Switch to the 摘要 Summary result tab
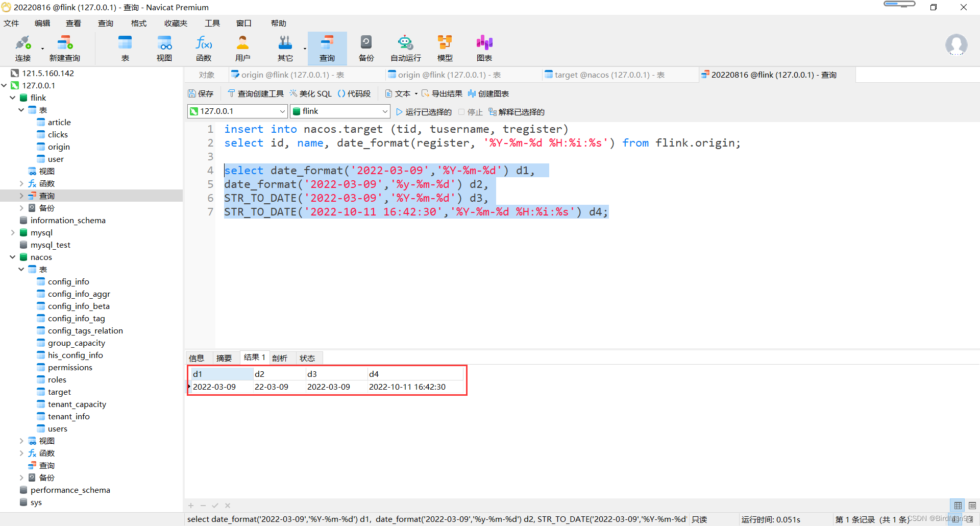The width and height of the screenshot is (980, 526). tap(224, 358)
